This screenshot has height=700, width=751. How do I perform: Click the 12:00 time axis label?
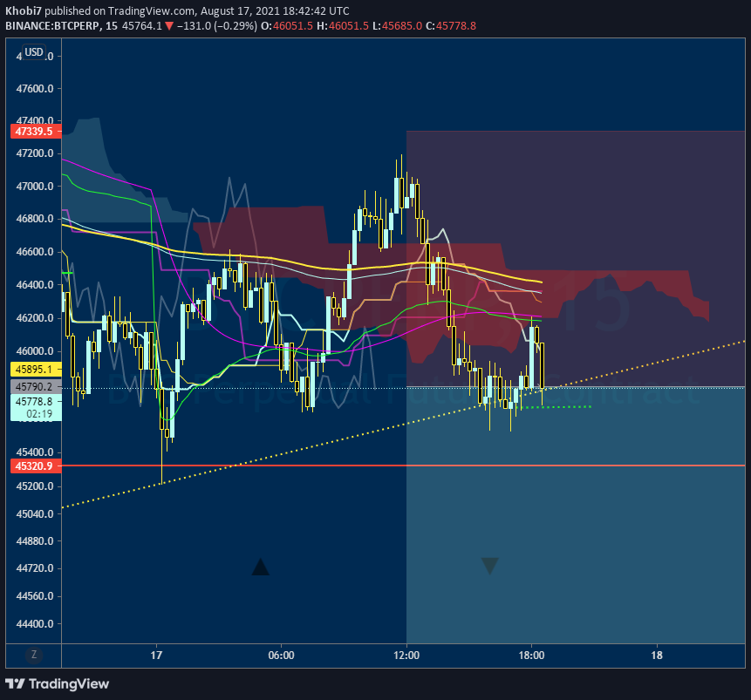tap(406, 655)
